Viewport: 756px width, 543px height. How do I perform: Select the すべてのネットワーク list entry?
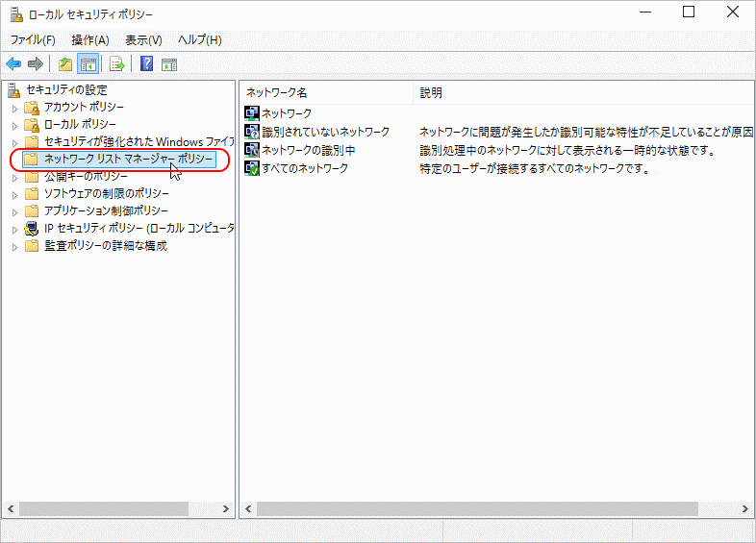(x=305, y=168)
